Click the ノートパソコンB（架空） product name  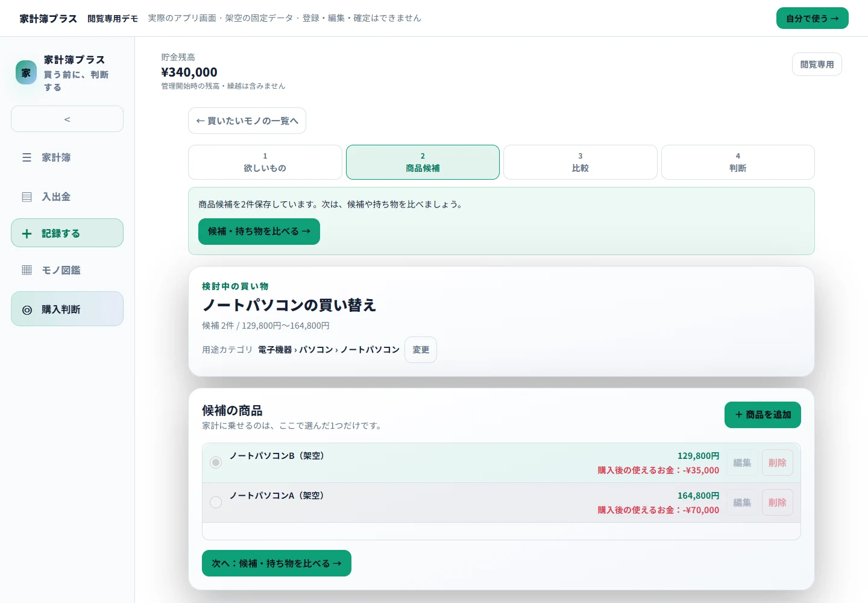(x=278, y=456)
